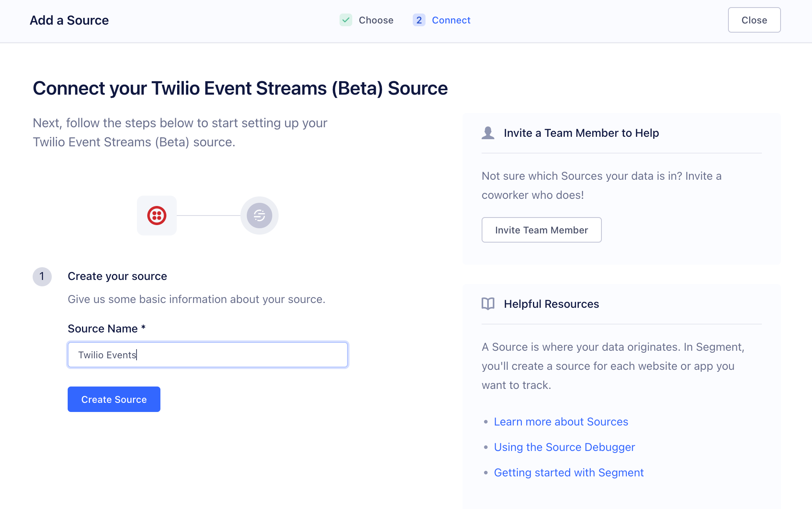Click the green checkmark next to Choose
The image size is (812, 509).
[346, 20]
